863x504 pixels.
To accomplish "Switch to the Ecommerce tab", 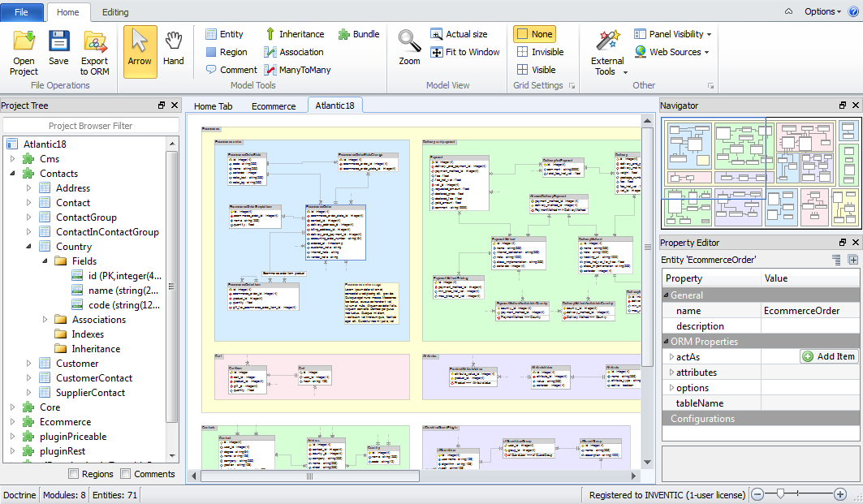I will coord(274,106).
